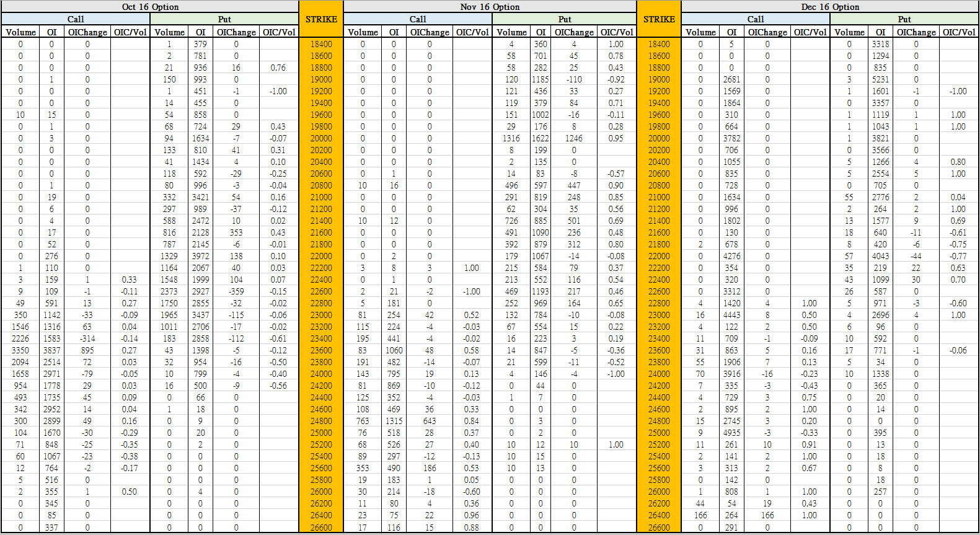Select the "Nov 16 Option" header cell

(490, 7)
